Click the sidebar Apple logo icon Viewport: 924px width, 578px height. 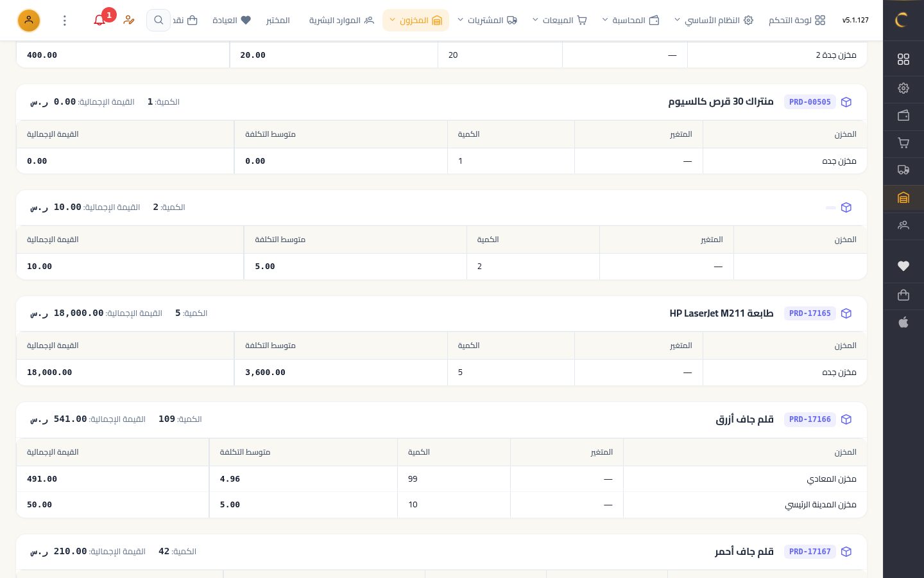click(x=903, y=322)
